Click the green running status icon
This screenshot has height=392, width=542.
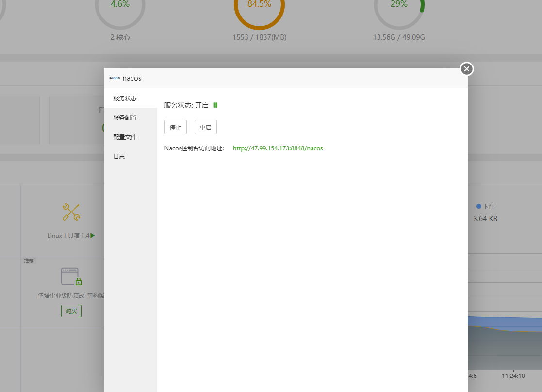tap(215, 105)
